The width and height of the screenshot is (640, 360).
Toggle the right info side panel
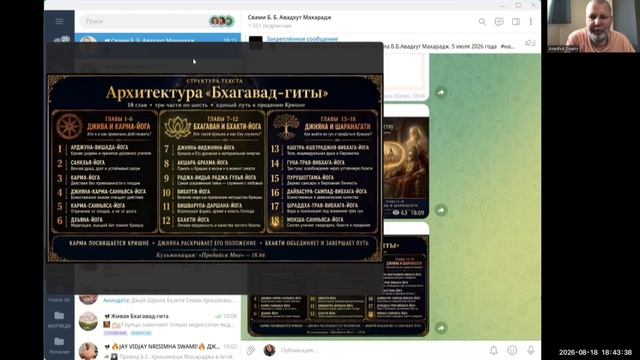(x=516, y=22)
